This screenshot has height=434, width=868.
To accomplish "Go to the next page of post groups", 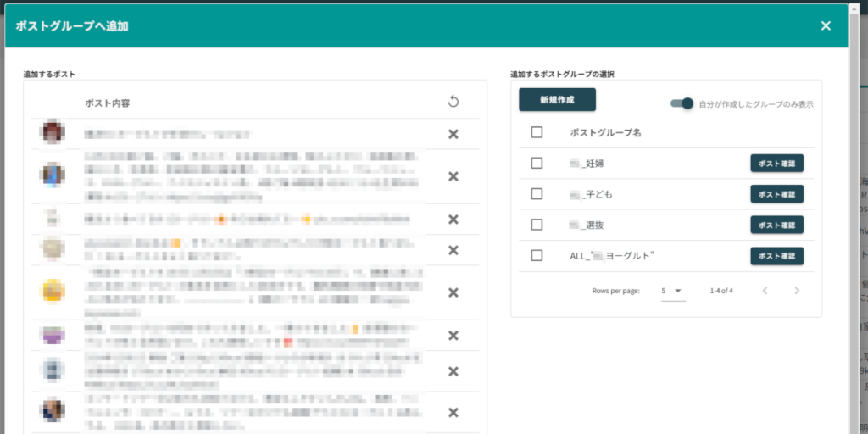I will point(797,291).
